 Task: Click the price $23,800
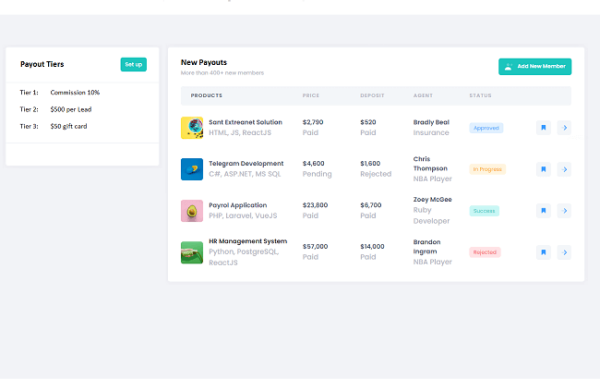pos(315,205)
